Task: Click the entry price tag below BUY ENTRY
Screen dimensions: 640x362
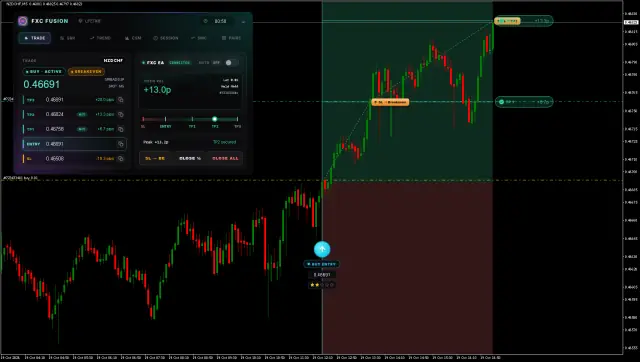Action: tap(322, 275)
